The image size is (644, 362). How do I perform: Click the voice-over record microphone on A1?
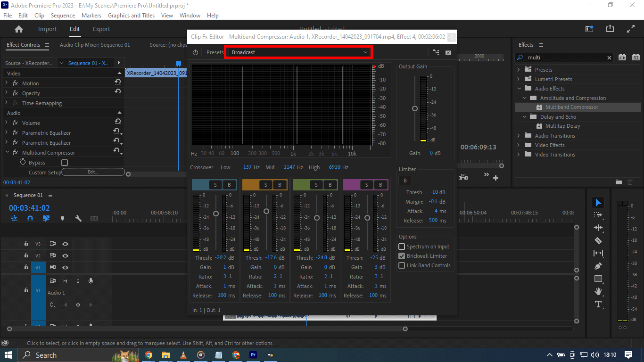[91, 281]
